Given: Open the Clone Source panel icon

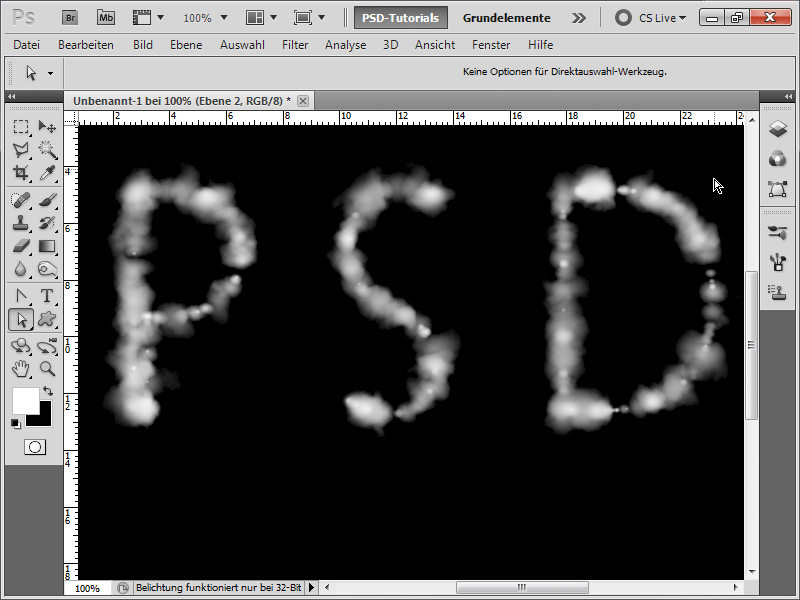Looking at the screenshot, I should click(778, 292).
